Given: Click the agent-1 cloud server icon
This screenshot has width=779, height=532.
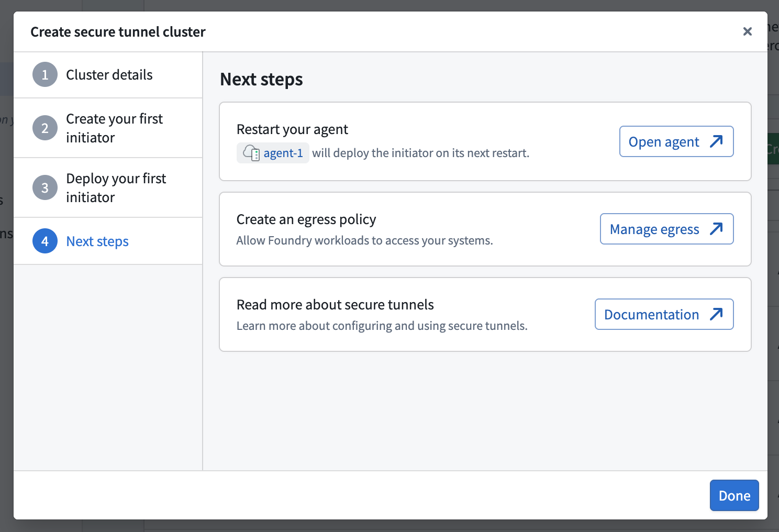Looking at the screenshot, I should [251, 153].
